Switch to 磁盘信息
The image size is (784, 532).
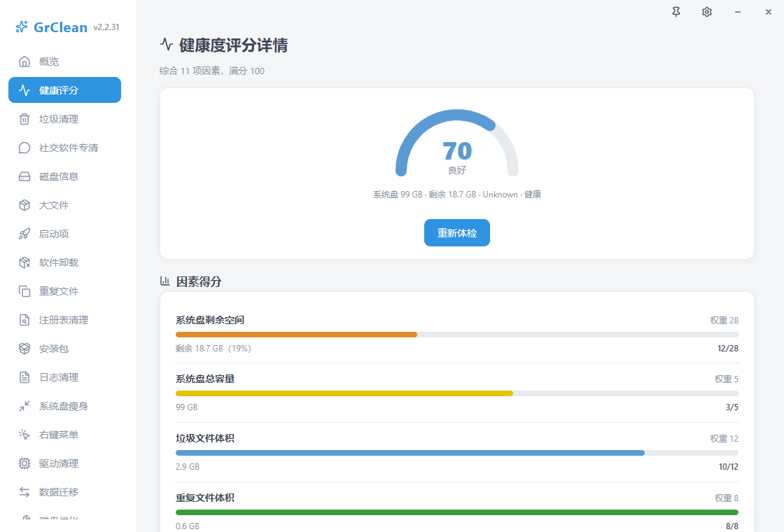coord(64,176)
